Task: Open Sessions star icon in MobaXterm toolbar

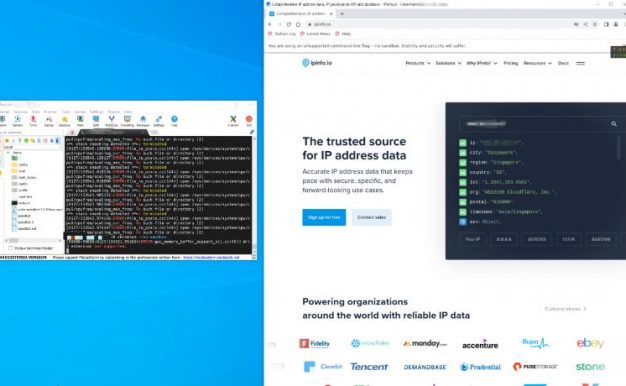Action: 64,121
